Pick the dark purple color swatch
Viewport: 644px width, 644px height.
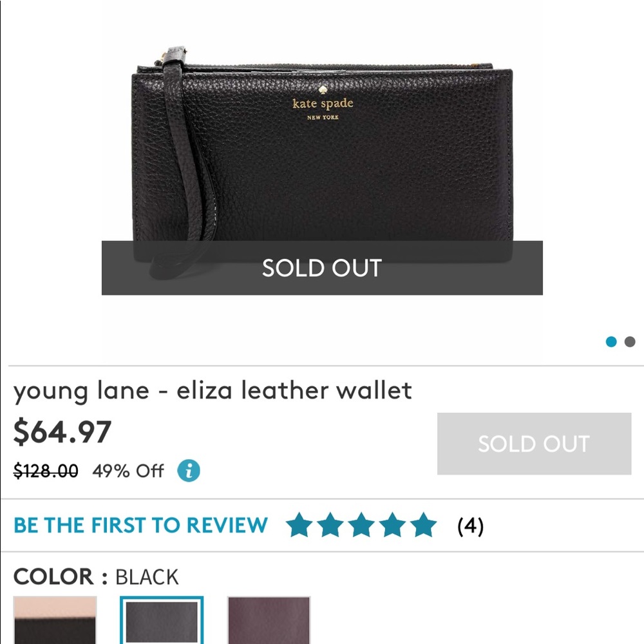click(269, 623)
